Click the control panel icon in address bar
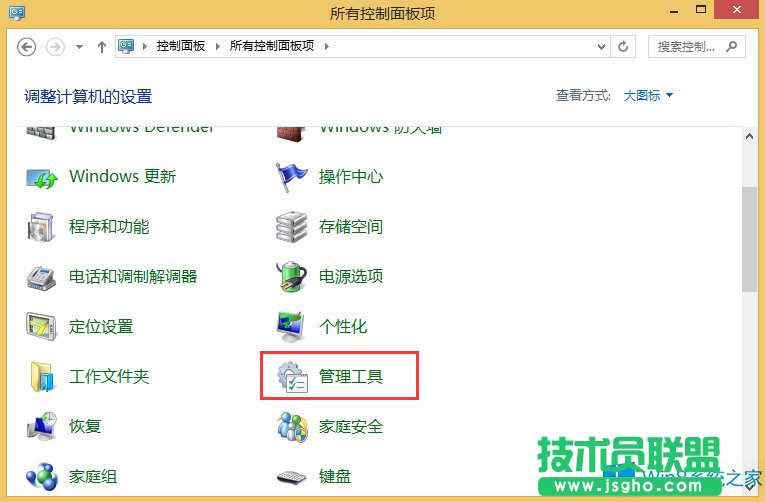This screenshot has height=502, width=765. click(x=126, y=46)
